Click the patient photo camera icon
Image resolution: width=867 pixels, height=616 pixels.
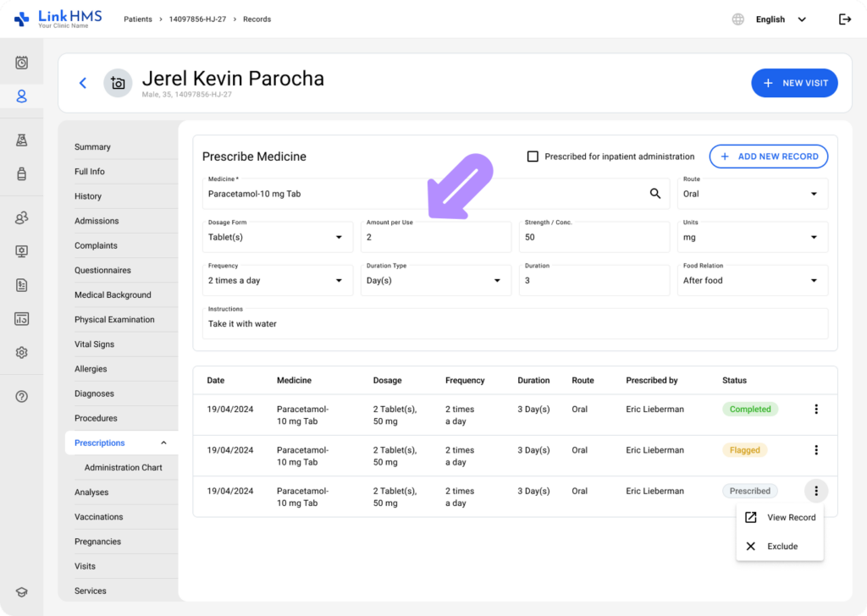coord(118,83)
